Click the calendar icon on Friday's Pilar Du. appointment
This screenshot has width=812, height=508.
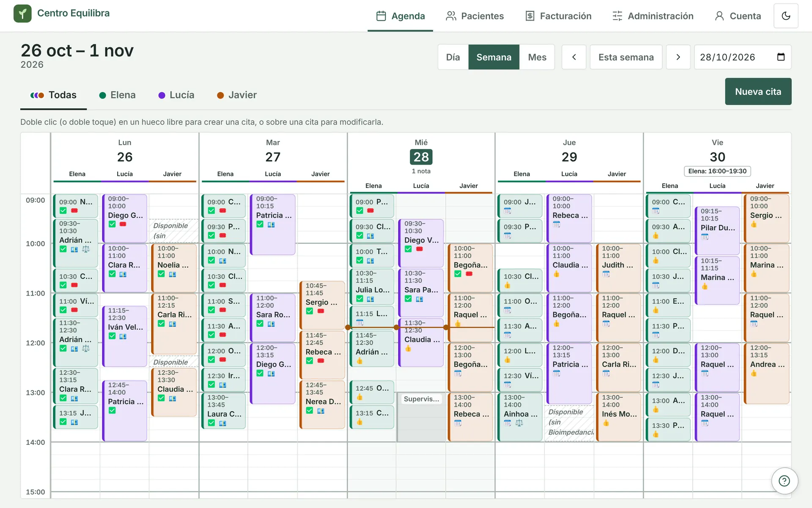[x=705, y=237]
